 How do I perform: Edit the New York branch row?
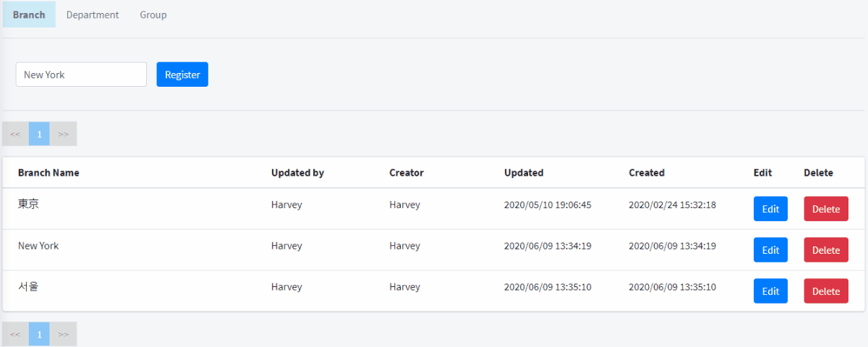click(770, 250)
